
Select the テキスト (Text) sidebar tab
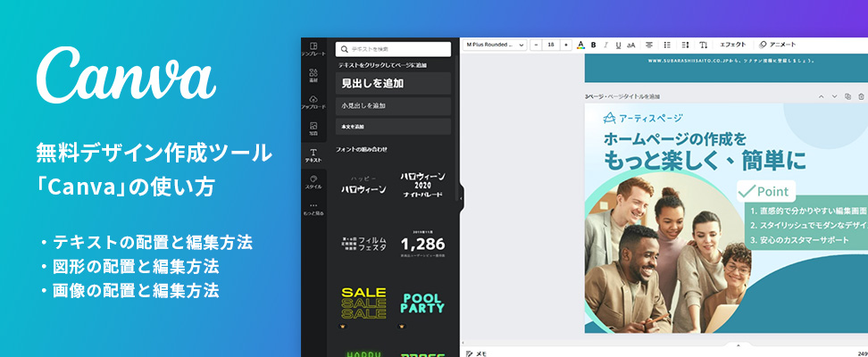tap(313, 155)
